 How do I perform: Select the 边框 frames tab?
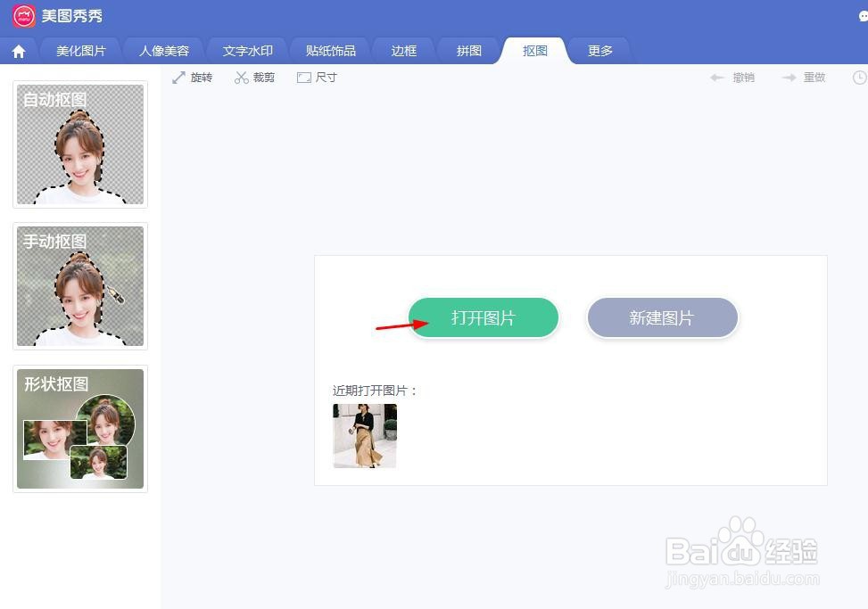[403, 51]
